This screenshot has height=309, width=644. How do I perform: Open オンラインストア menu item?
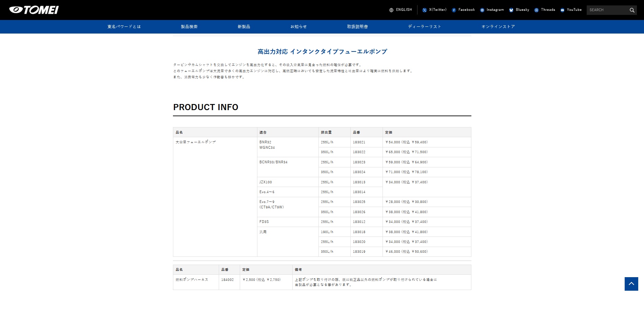click(498, 27)
